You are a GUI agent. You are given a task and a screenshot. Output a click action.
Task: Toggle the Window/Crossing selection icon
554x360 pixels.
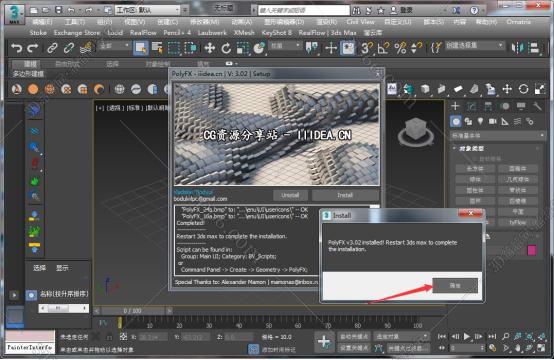tap(190, 48)
